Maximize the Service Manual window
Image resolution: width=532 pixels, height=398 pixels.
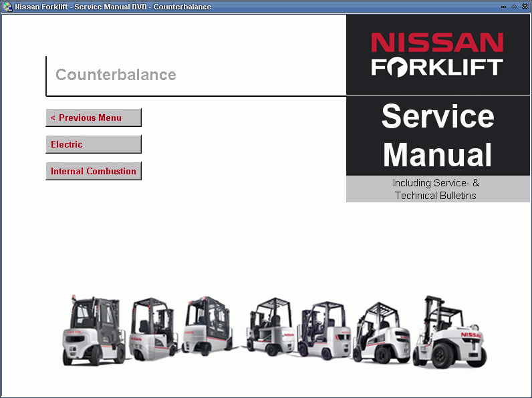[x=514, y=7]
